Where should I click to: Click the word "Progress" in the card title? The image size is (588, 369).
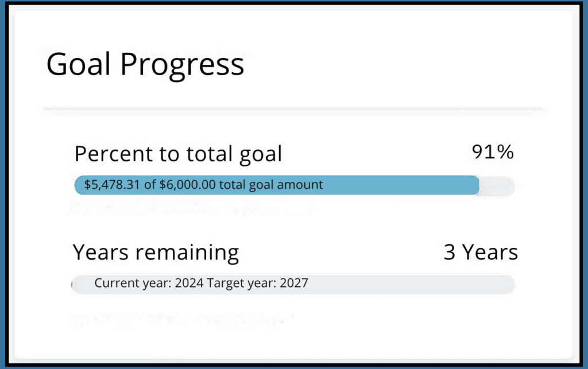[x=182, y=65]
